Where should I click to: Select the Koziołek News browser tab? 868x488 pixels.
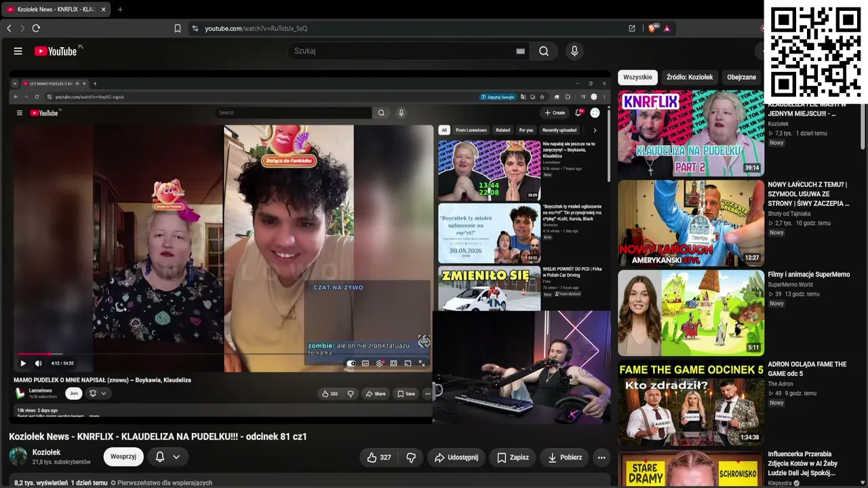click(x=56, y=9)
